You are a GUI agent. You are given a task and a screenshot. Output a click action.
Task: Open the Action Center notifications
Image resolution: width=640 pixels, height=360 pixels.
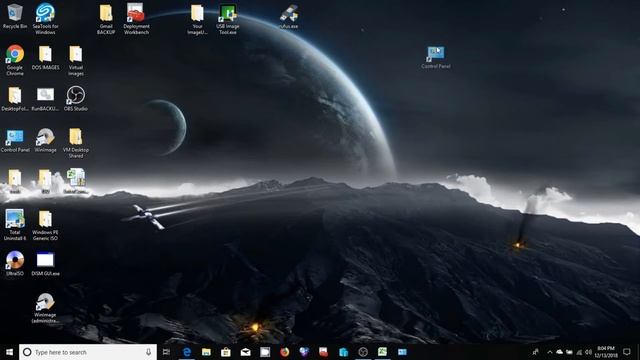pos(627,352)
